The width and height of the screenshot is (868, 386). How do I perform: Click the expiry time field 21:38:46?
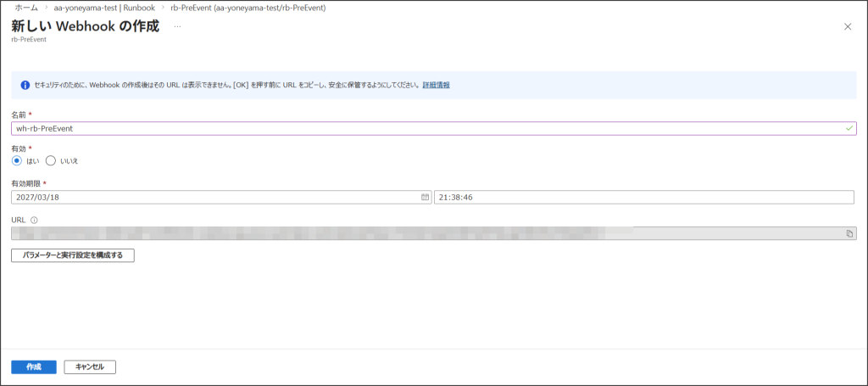coord(643,197)
